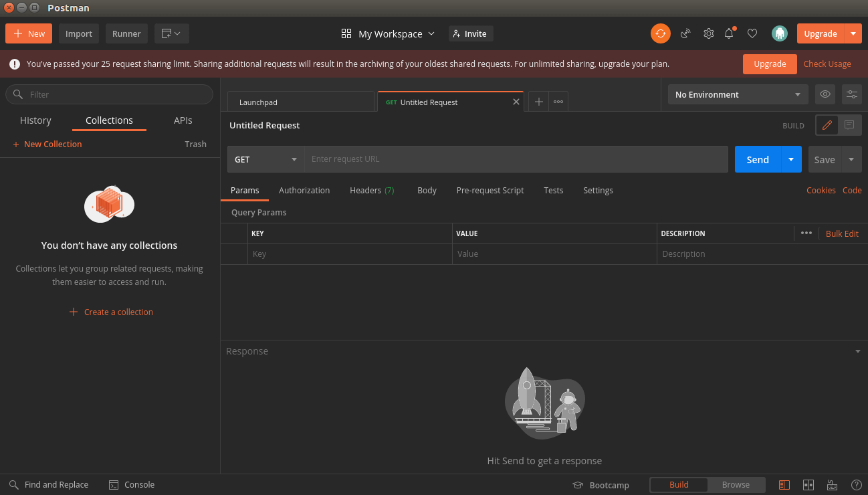Open the Runner
Viewport: 868px width, 495px height.
[126, 33]
